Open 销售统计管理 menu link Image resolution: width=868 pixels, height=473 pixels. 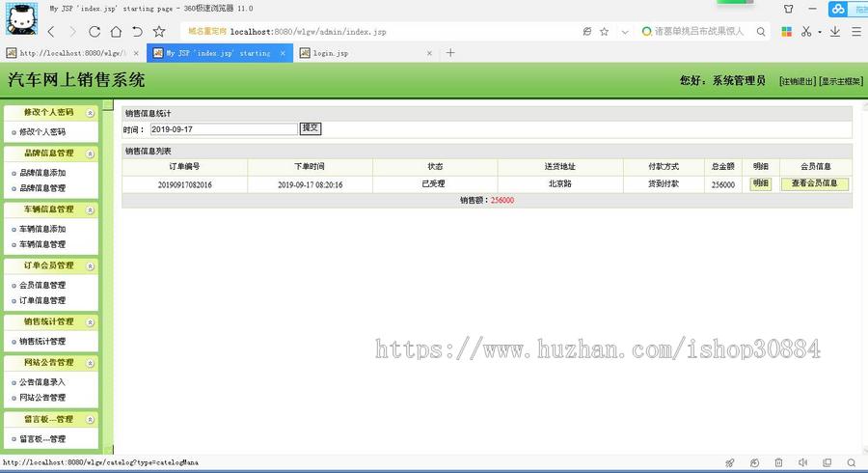click(x=42, y=342)
